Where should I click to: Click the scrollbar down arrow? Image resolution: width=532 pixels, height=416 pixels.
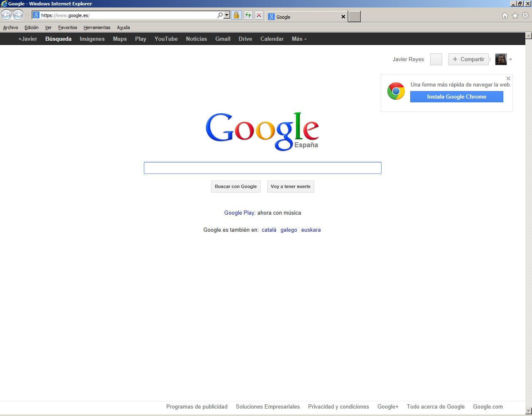[x=528, y=411]
